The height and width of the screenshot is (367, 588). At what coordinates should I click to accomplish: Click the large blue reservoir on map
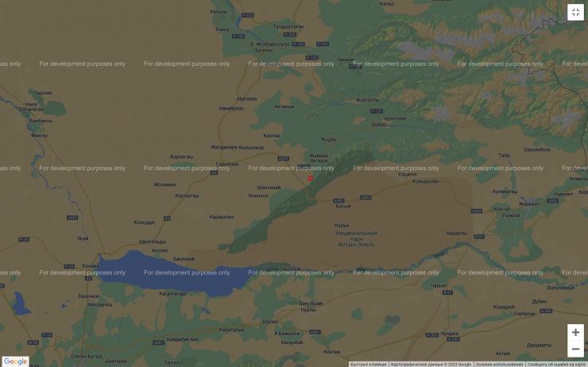tap(175, 274)
